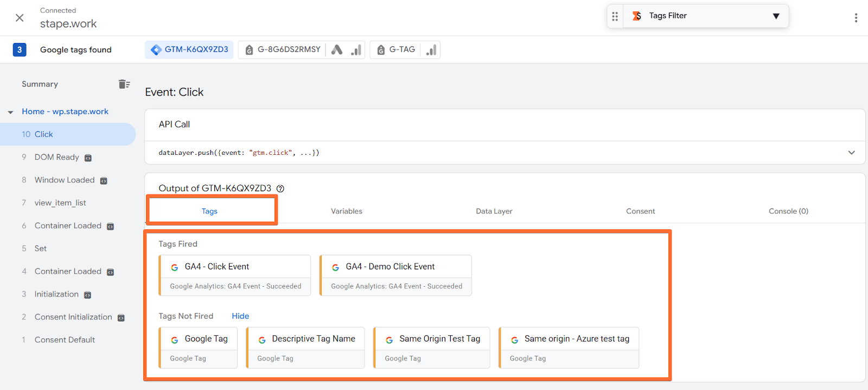Select event 7 view_item_list
Screen dimensions: 868x390
[x=60, y=203]
